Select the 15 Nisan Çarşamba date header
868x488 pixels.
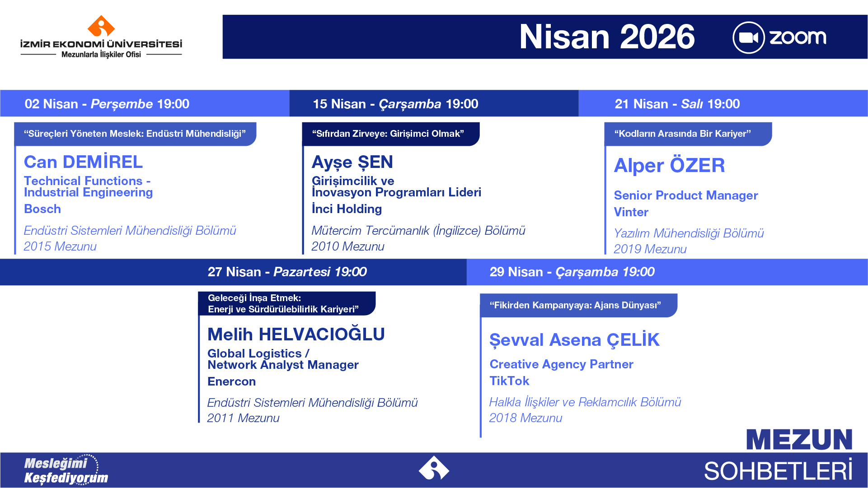click(395, 104)
